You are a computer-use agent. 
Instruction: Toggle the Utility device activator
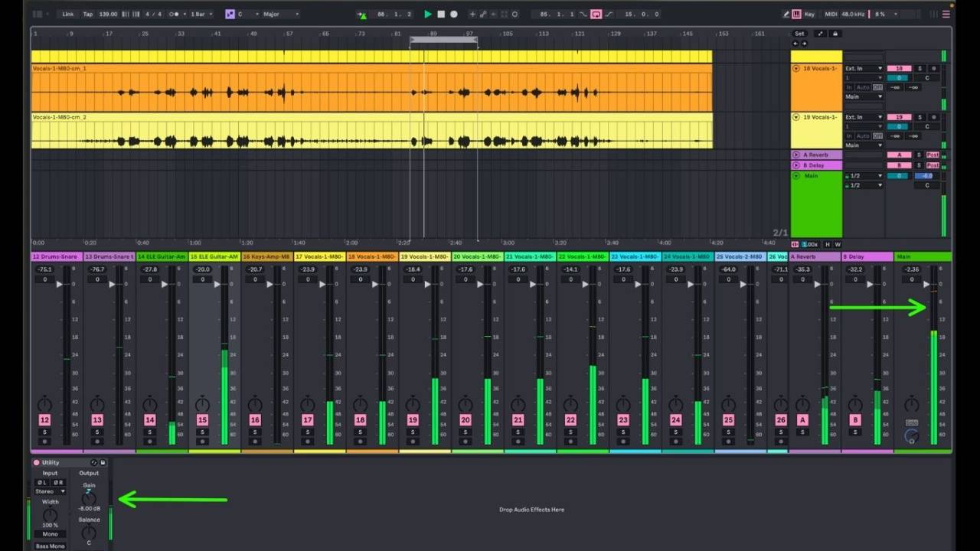point(36,462)
